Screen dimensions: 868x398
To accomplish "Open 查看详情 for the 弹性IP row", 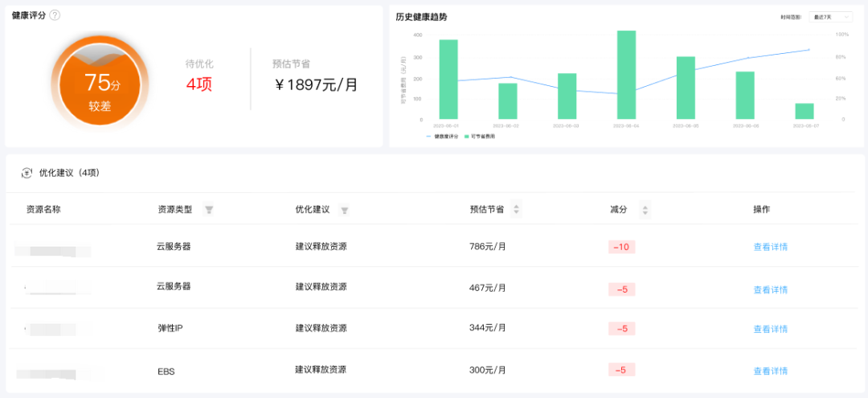I will [x=770, y=329].
